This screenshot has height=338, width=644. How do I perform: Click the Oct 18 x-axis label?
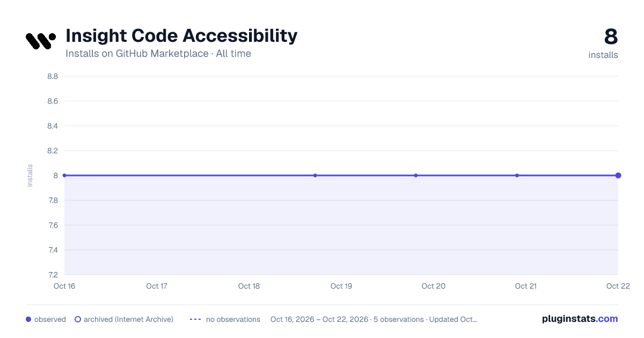[x=249, y=286]
